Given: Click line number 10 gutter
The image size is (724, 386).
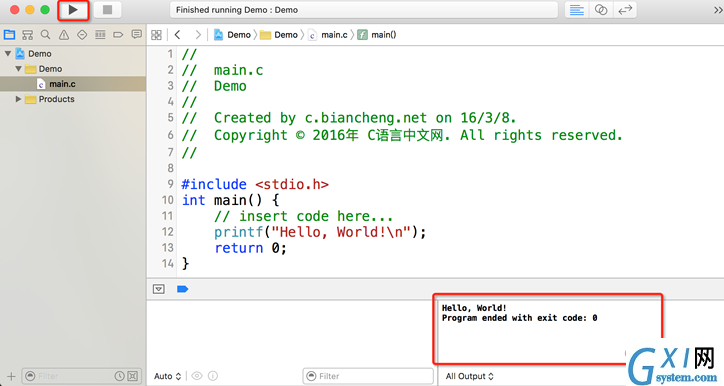Looking at the screenshot, I should (x=167, y=200).
